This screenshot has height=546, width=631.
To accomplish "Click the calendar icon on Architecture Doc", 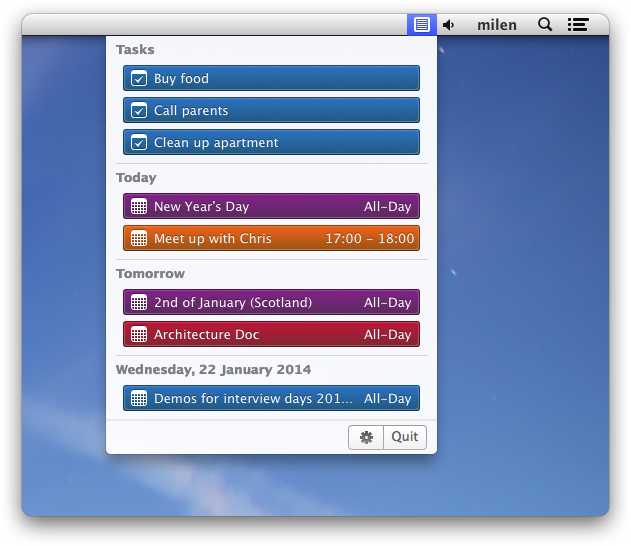I will pos(139,334).
